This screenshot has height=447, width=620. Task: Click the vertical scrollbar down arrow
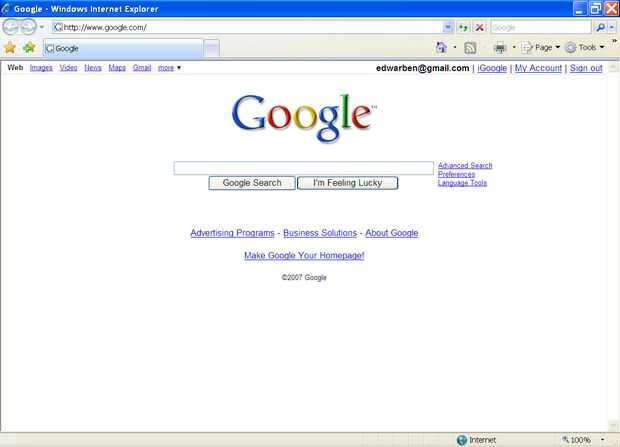coord(613,426)
